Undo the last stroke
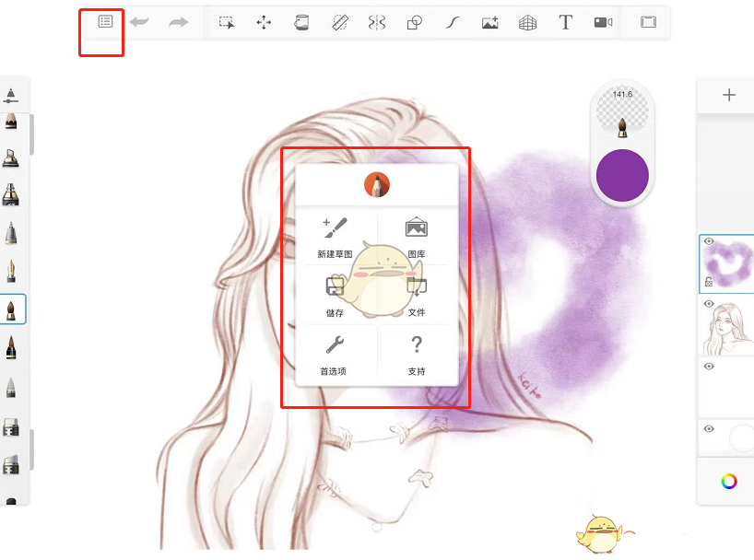The image size is (754, 560). click(139, 21)
